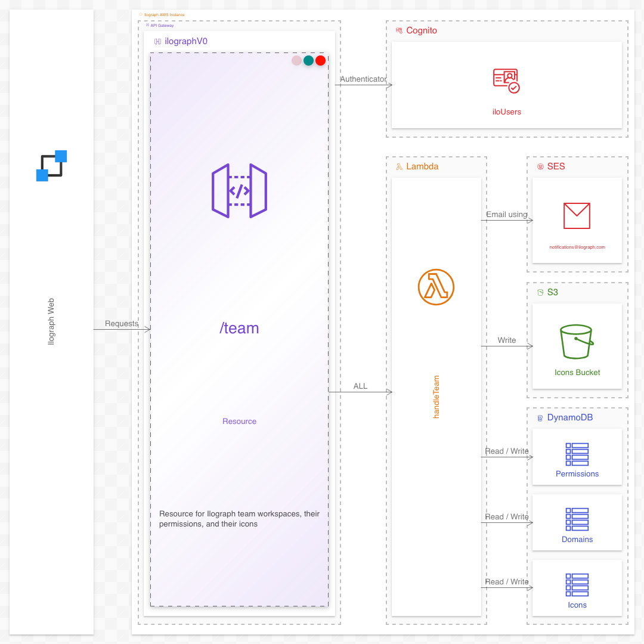Click the S3 group label
The image size is (644, 644).
[552, 292]
